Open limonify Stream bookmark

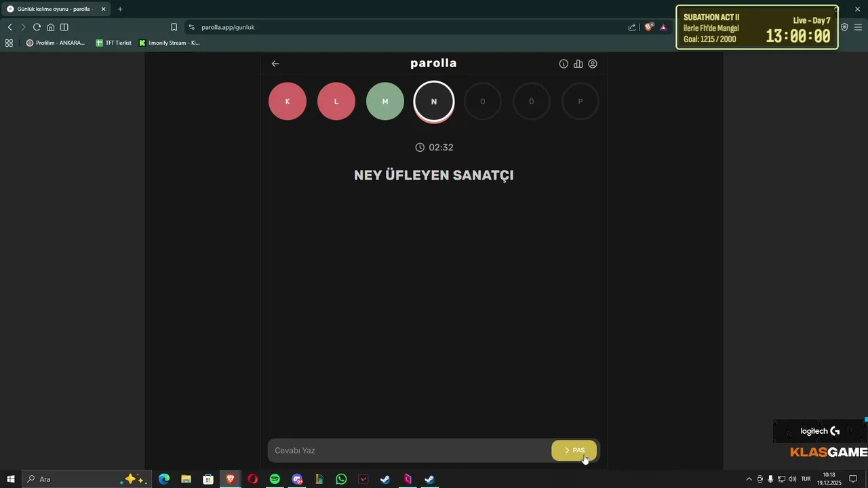(x=170, y=43)
